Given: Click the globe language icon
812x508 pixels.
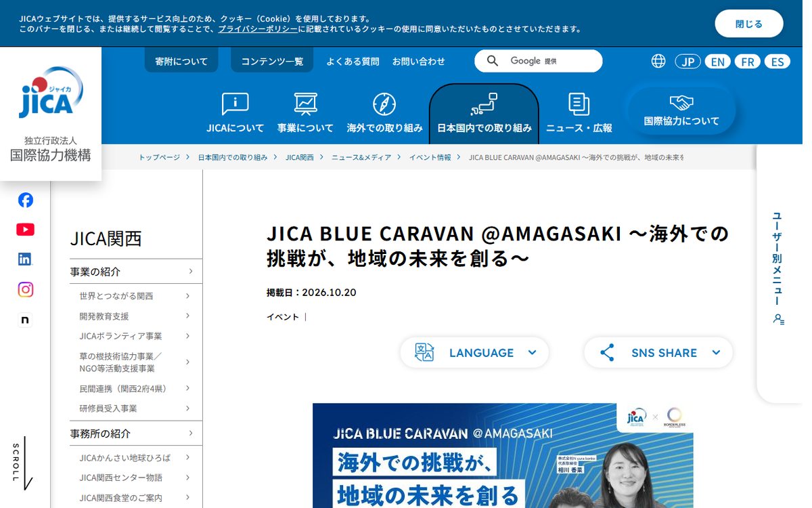Looking at the screenshot, I should point(658,61).
